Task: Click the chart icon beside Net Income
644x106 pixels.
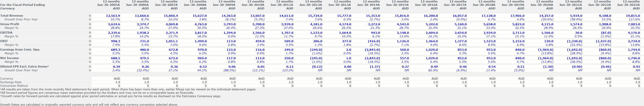Action: pos(90,58)
